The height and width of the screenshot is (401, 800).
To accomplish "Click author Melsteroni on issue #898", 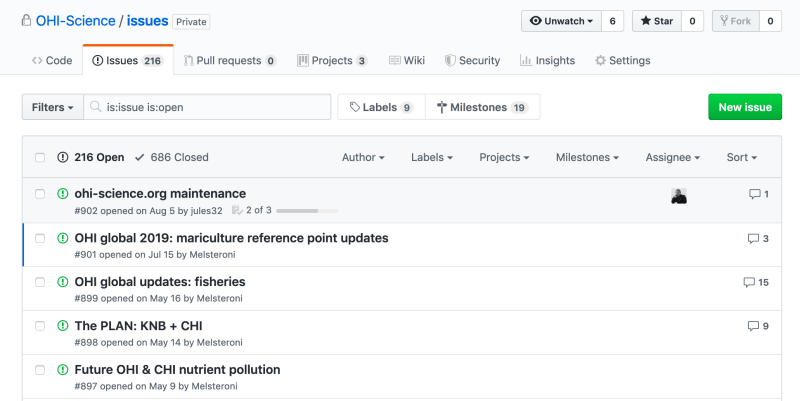I will click(x=219, y=342).
